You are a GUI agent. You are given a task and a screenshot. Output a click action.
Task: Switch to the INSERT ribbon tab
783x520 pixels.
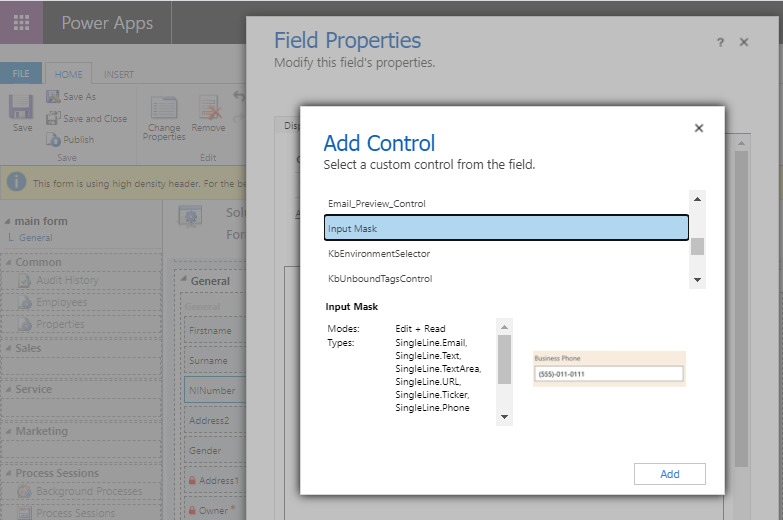coord(119,74)
